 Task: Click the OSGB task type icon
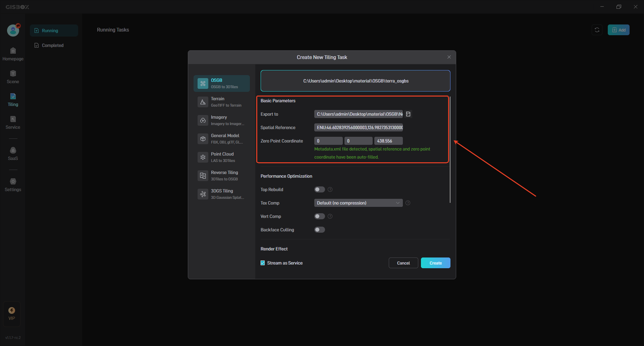click(x=203, y=83)
